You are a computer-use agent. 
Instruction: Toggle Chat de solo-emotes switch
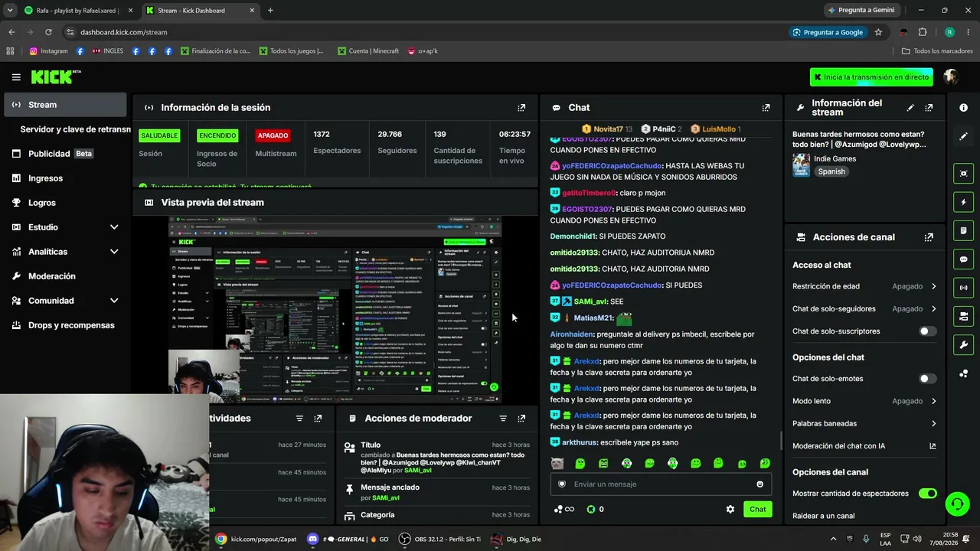click(x=927, y=379)
